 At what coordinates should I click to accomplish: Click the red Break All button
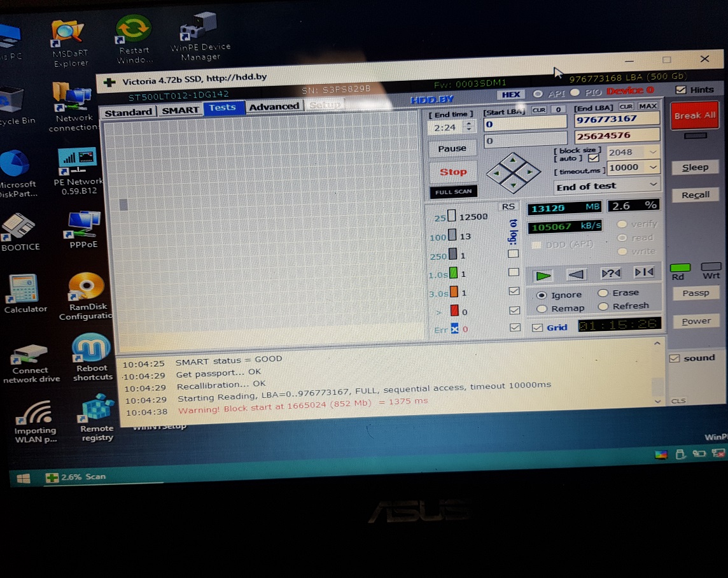694,115
